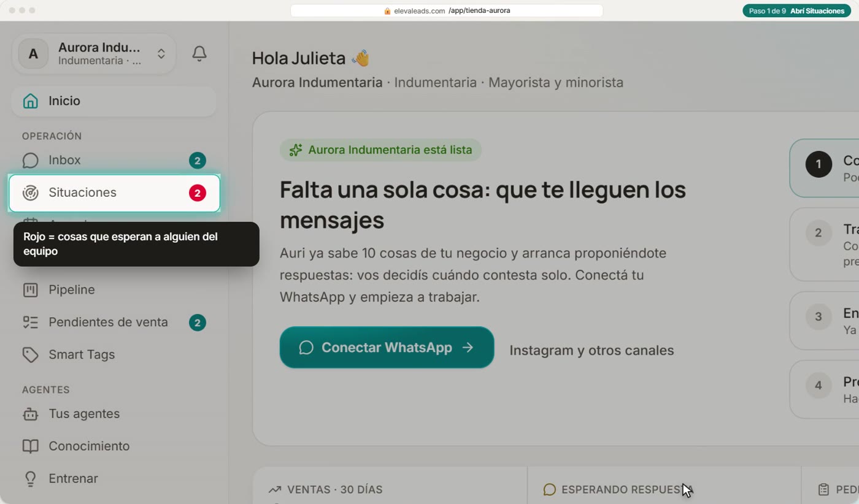The width and height of the screenshot is (859, 504).
Task: Click the Inbox unread badge showing 2
Action: coord(197,161)
